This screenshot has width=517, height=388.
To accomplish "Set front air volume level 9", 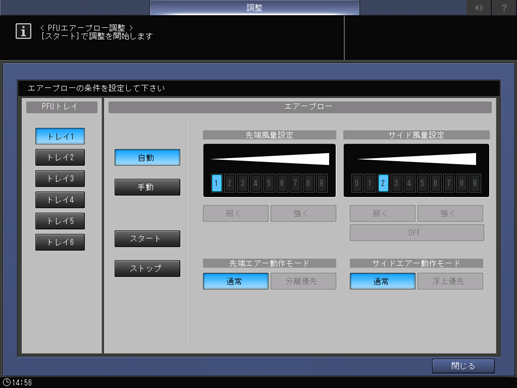I will pos(322,183).
